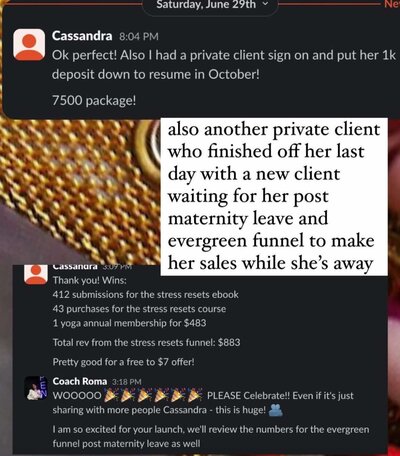Click the last party popper emoji
The image size is (400, 456).
[x=194, y=396]
